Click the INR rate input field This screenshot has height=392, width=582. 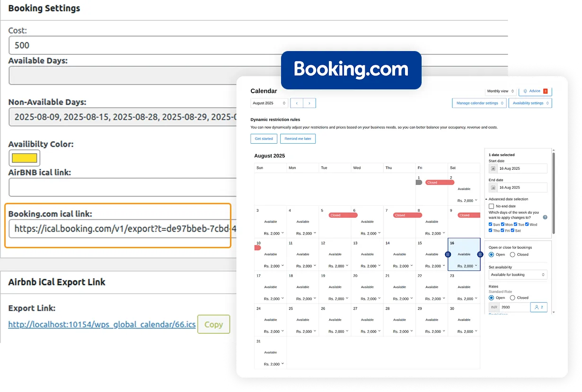(514, 307)
